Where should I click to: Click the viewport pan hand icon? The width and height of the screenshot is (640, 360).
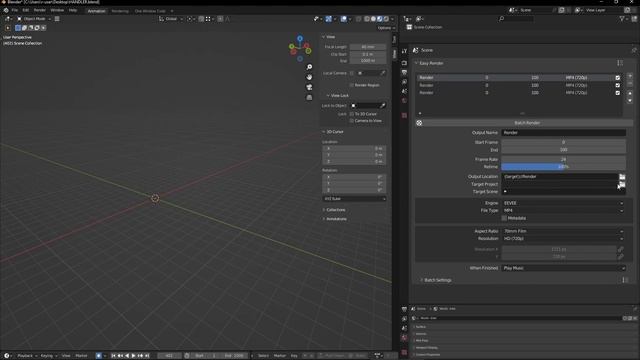tap(309, 77)
